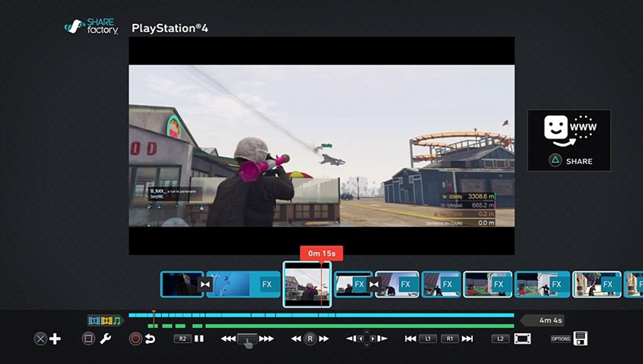
Task: Select the highlighted clip under the playhead
Action: pyautogui.click(x=307, y=284)
